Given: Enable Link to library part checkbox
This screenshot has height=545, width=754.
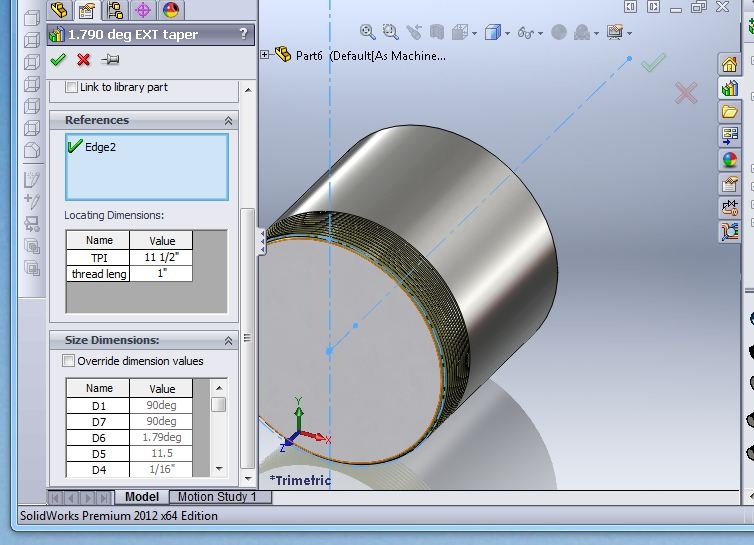Looking at the screenshot, I should (x=71, y=87).
